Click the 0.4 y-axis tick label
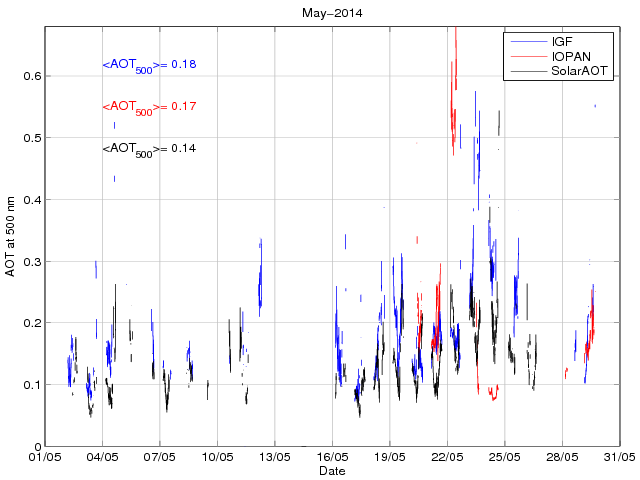640x480 pixels. tap(32, 200)
